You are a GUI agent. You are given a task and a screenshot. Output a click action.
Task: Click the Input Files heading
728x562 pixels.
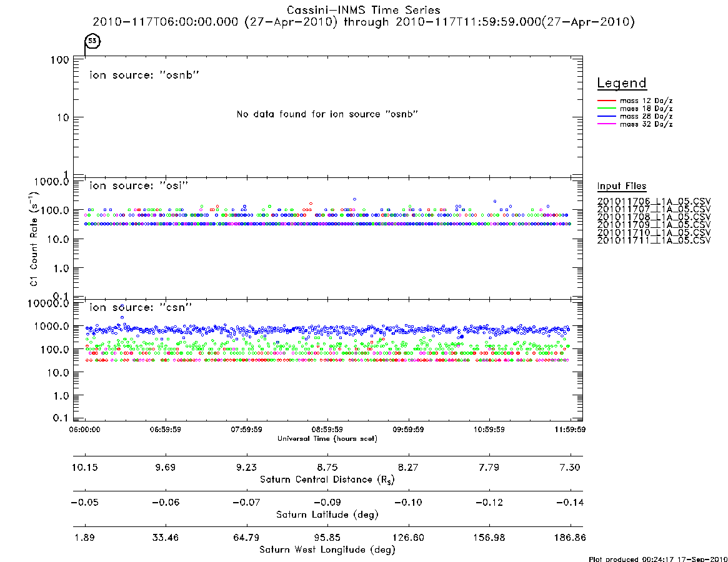(622, 186)
